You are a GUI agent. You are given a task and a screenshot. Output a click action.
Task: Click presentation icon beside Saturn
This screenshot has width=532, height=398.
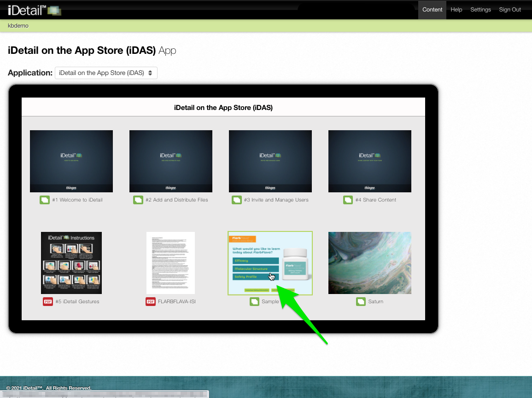click(x=361, y=302)
